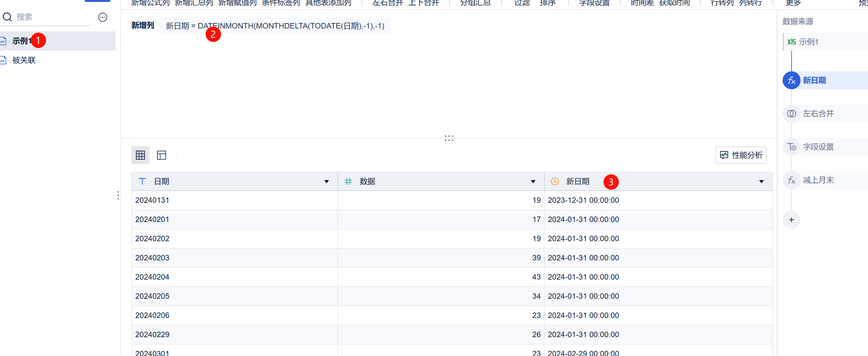
Task: Switch to the grid table view icon
Action: point(140,155)
